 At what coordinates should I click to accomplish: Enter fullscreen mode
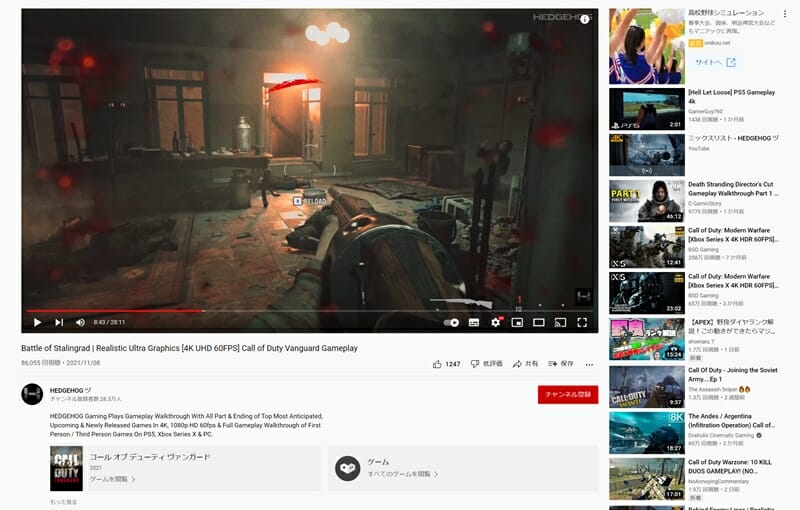pyautogui.click(x=582, y=322)
